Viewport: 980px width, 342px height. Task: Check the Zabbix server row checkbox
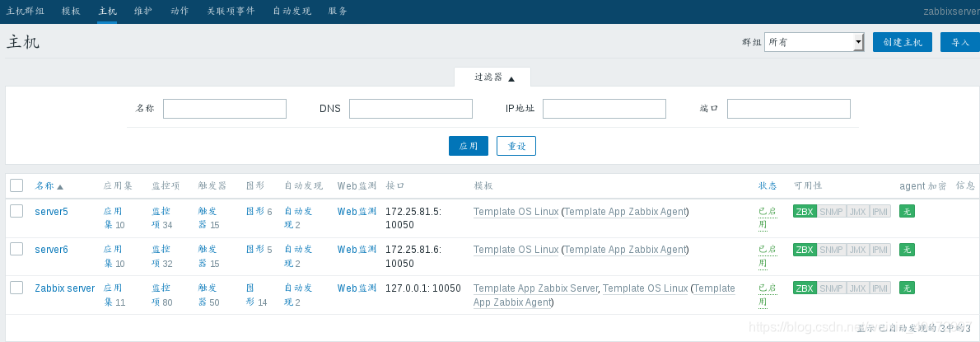pyautogui.click(x=16, y=288)
